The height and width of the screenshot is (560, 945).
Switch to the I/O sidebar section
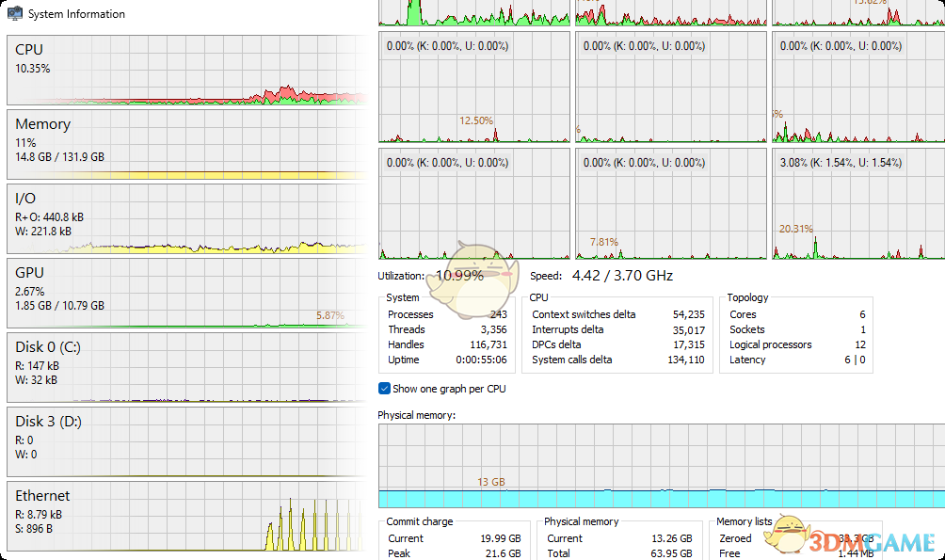[x=186, y=219]
